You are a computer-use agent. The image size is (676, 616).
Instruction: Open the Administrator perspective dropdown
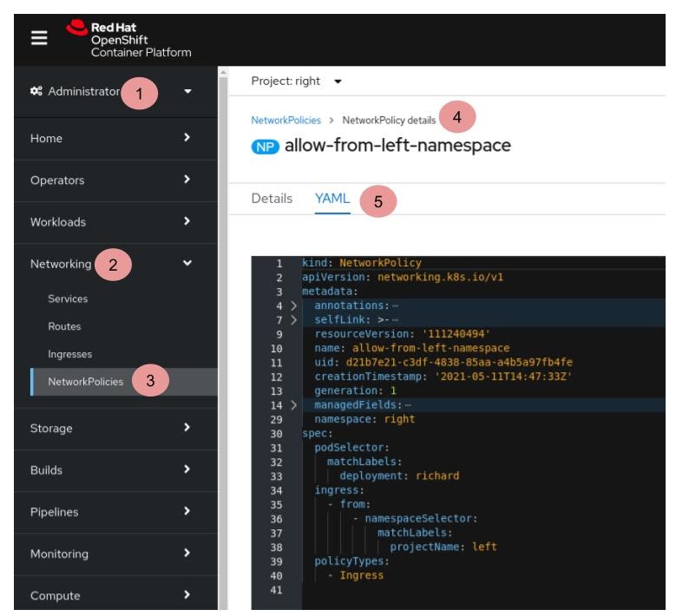click(189, 92)
